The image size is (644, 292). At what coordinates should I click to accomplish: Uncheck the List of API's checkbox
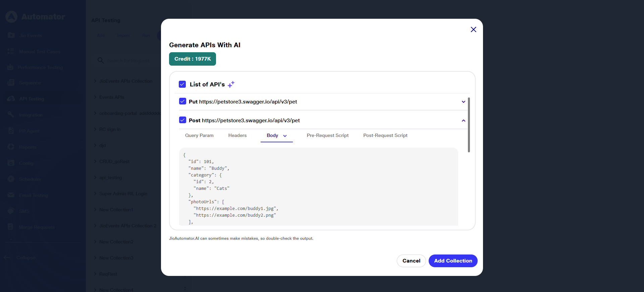pos(182,84)
